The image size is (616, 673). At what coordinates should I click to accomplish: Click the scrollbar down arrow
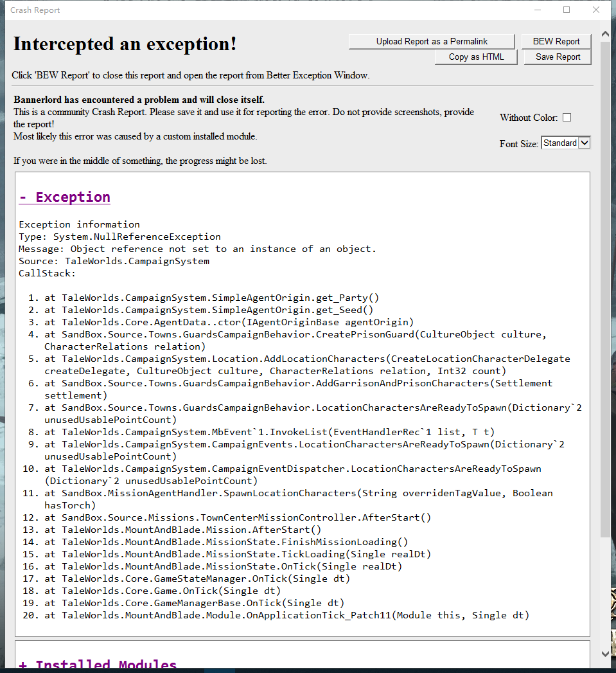tap(605, 654)
